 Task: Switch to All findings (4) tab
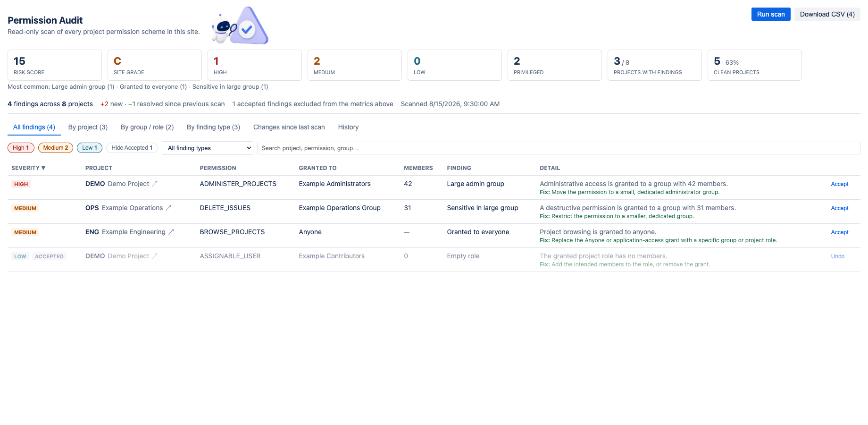point(34,127)
